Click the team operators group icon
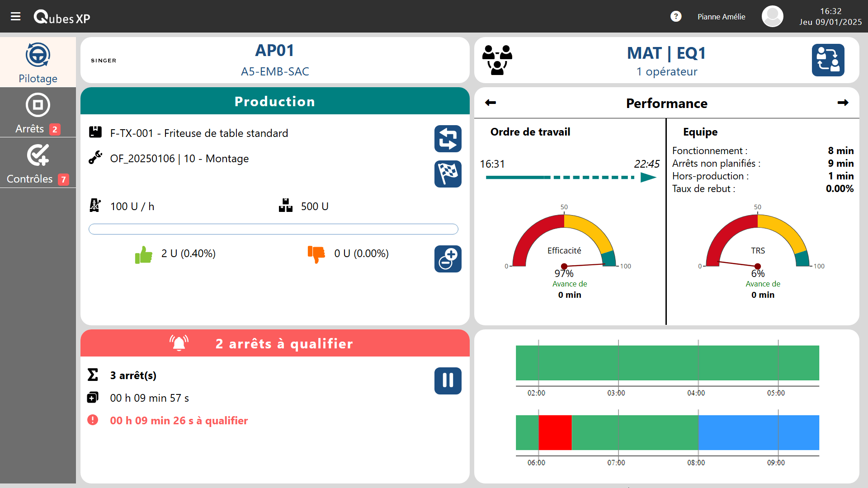Viewport: 868px width, 488px height. 497,60
